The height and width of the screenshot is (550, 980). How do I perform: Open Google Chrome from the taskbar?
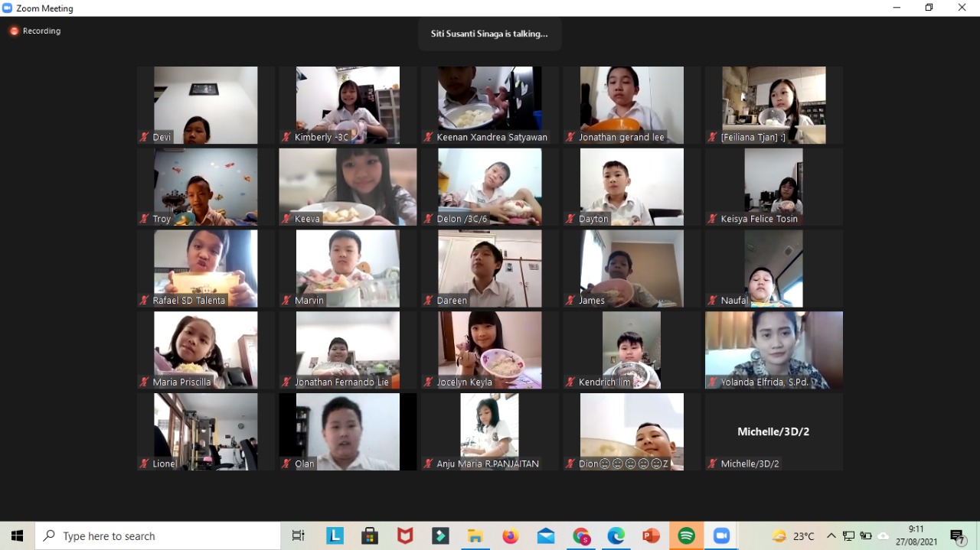[581, 536]
